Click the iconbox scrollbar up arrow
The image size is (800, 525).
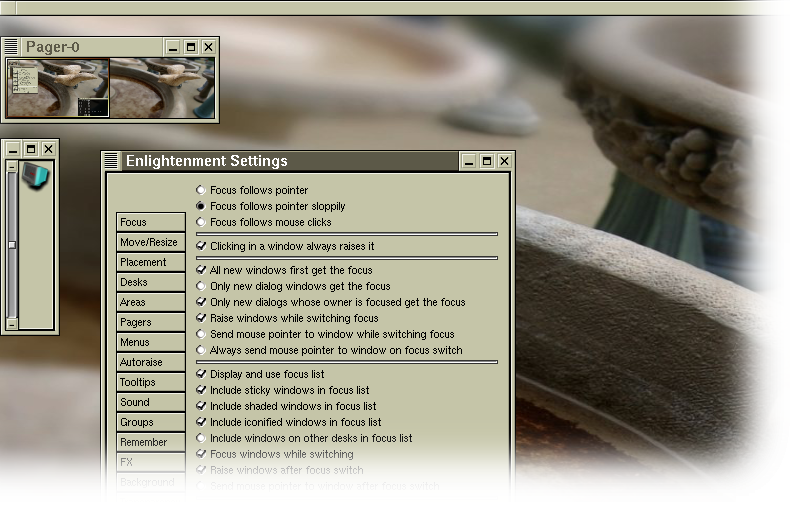point(12,167)
